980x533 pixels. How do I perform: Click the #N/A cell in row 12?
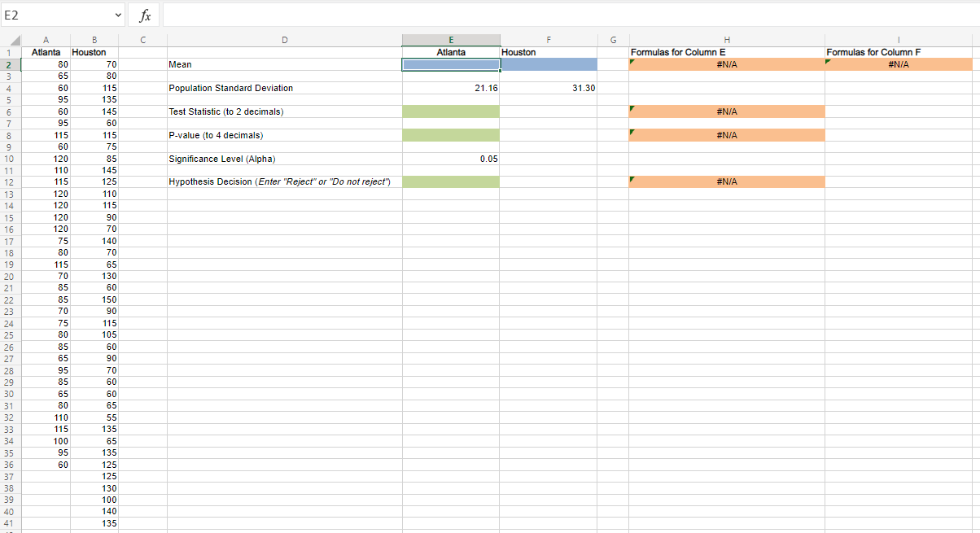pos(727,182)
